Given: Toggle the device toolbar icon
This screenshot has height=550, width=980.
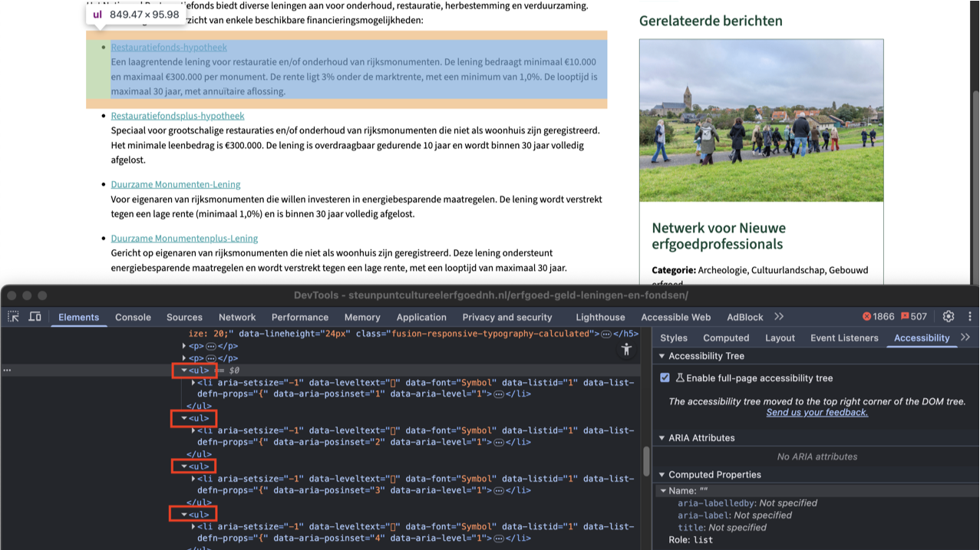Looking at the screenshot, I should [35, 317].
